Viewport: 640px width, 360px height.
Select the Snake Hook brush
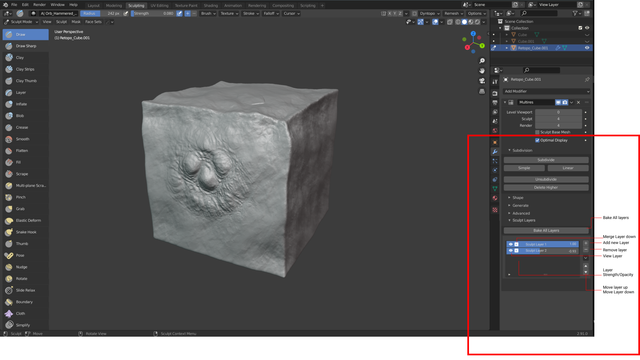(25, 232)
